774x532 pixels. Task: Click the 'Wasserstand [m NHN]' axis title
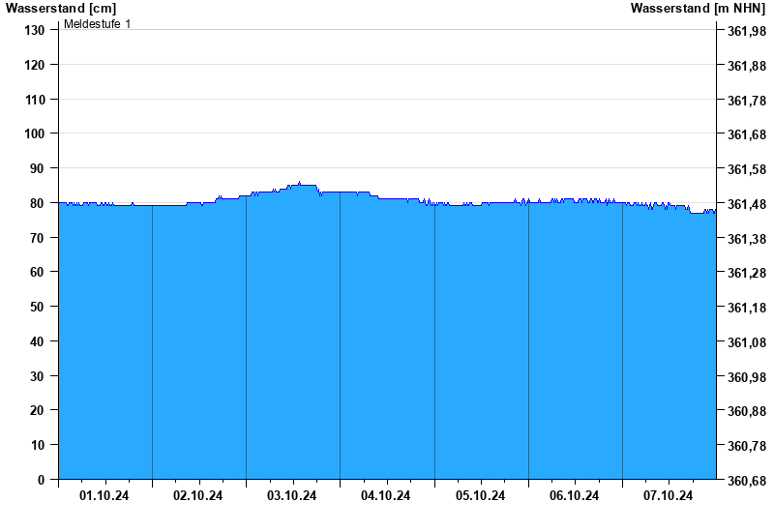click(698, 8)
